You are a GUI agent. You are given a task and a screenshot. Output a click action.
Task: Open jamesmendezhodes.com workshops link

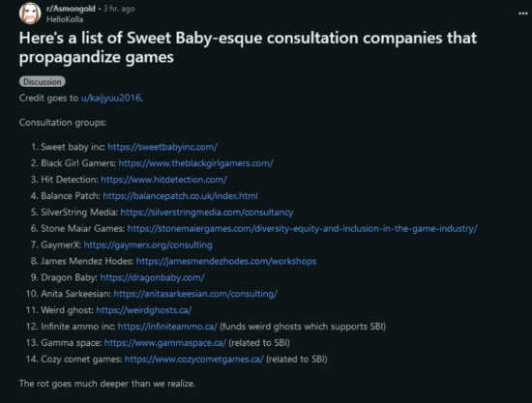226,261
